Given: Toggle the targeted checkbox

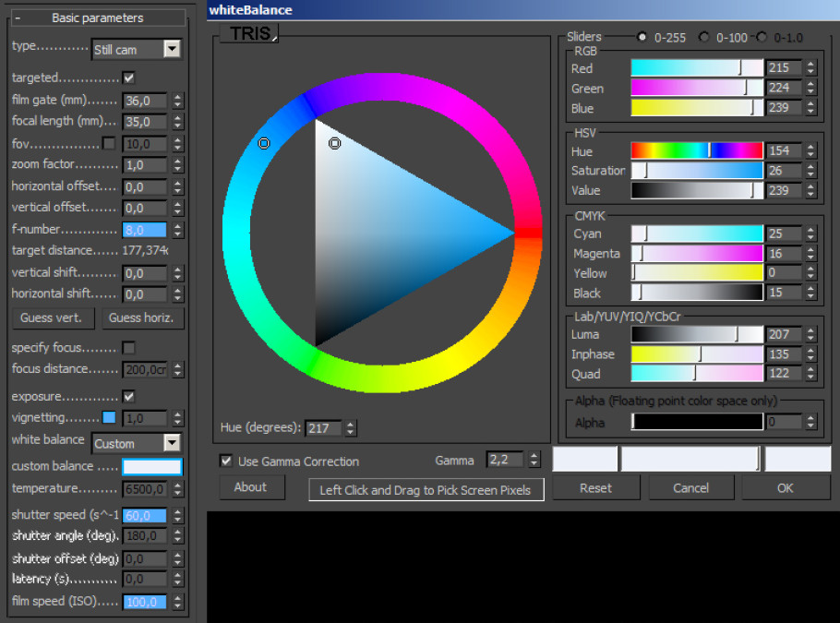Looking at the screenshot, I should coord(128,78).
